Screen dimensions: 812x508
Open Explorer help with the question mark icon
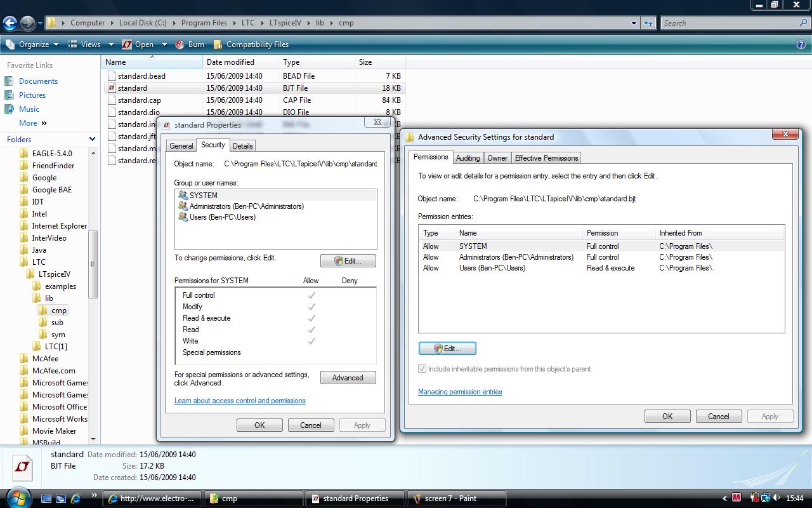[x=801, y=44]
